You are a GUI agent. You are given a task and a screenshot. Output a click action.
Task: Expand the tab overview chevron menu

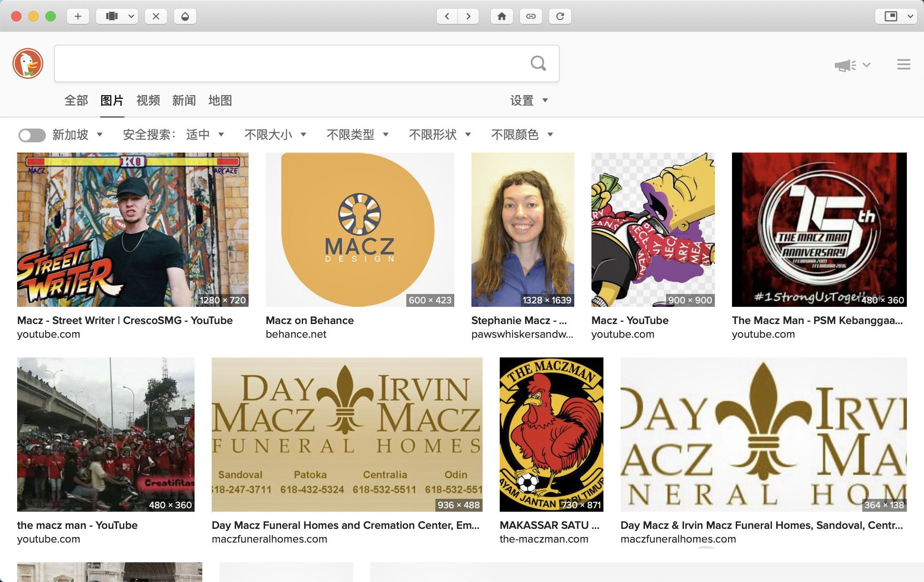pos(131,16)
